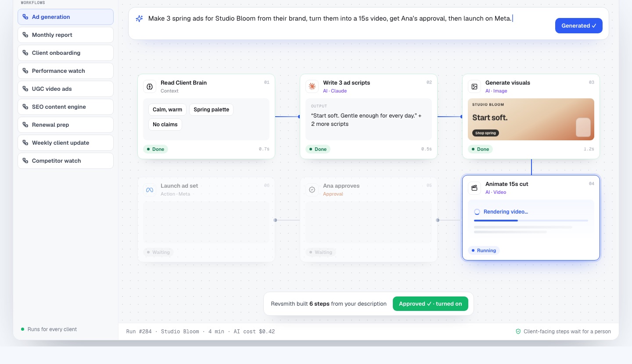Click Waiting badge on Launch ad set
This screenshot has width=632, height=364.
coord(158,252)
